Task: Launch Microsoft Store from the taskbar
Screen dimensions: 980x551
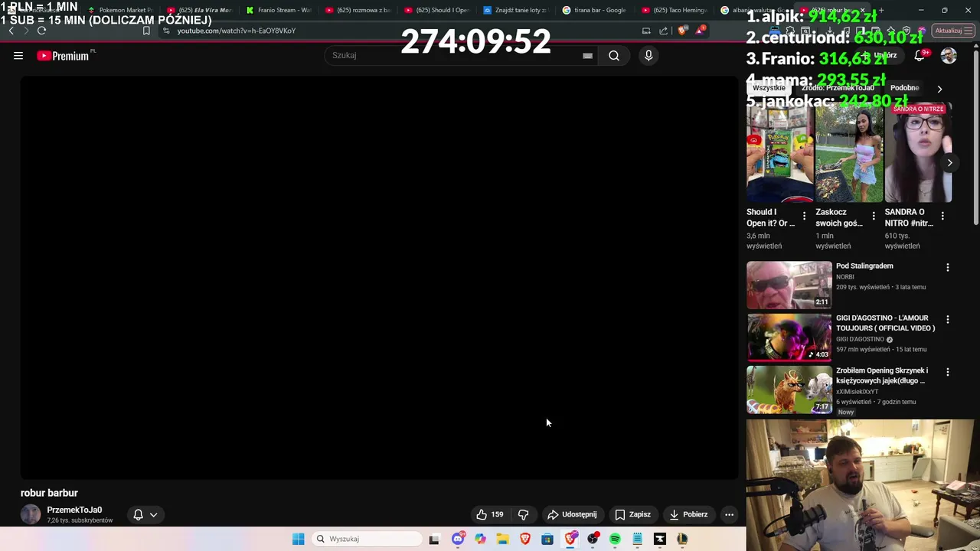Action: tap(547, 539)
